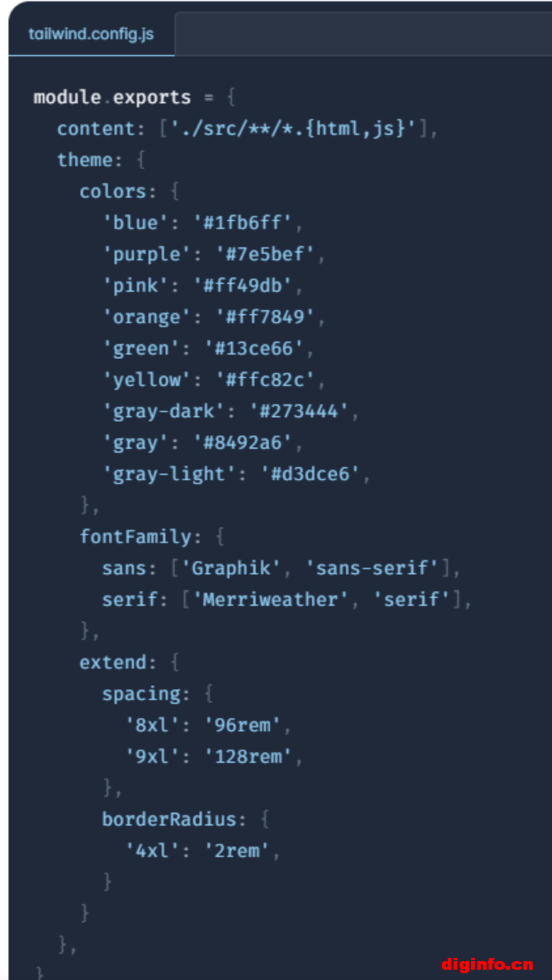Viewport: 552px width, 980px height.
Task: Click the theme property key
Action: (x=84, y=160)
